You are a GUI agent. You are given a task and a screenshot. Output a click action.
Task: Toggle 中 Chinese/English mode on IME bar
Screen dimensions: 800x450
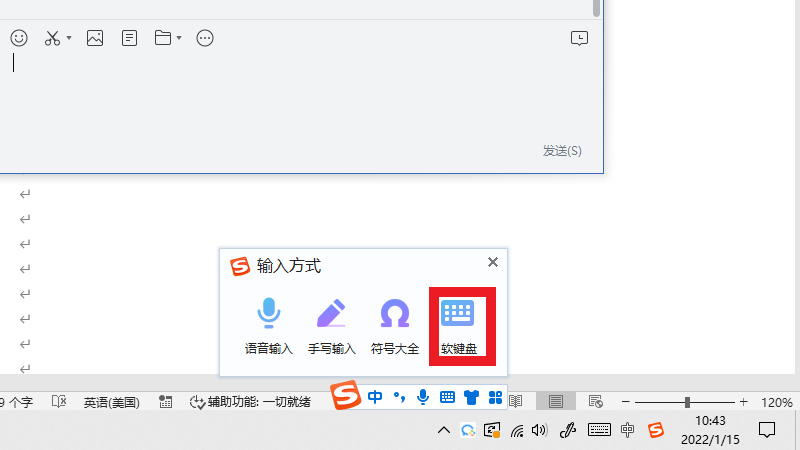pyautogui.click(x=375, y=397)
